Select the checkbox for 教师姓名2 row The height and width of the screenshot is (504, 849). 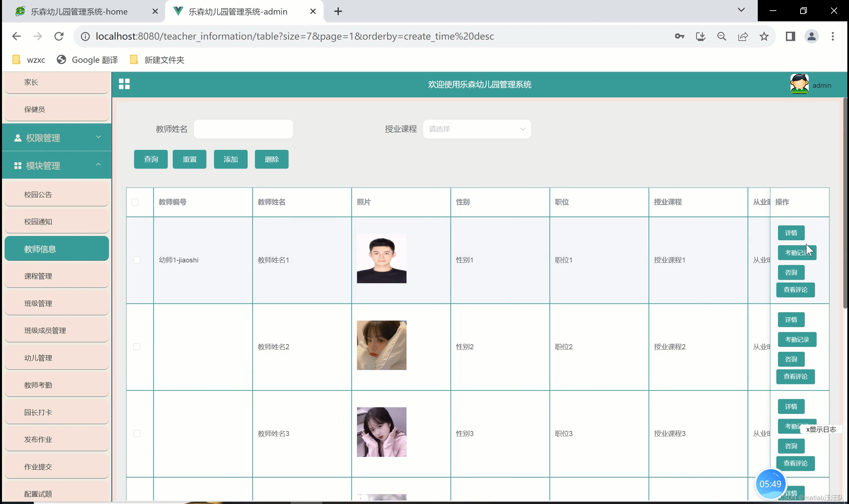pyautogui.click(x=137, y=347)
